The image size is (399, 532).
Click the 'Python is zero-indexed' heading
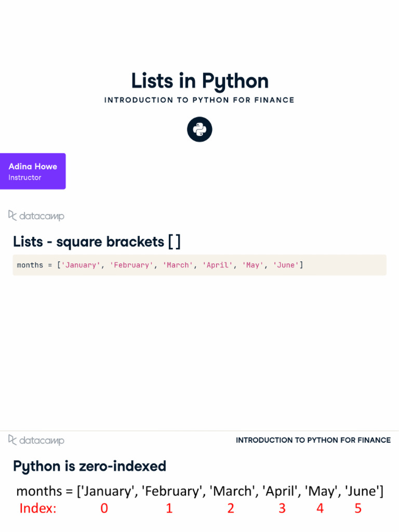pos(89,466)
